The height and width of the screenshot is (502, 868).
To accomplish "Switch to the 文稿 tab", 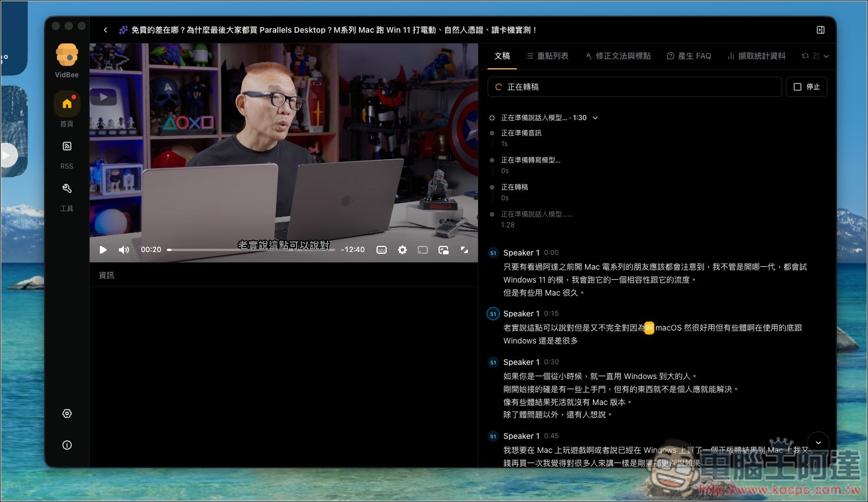I will coord(502,56).
